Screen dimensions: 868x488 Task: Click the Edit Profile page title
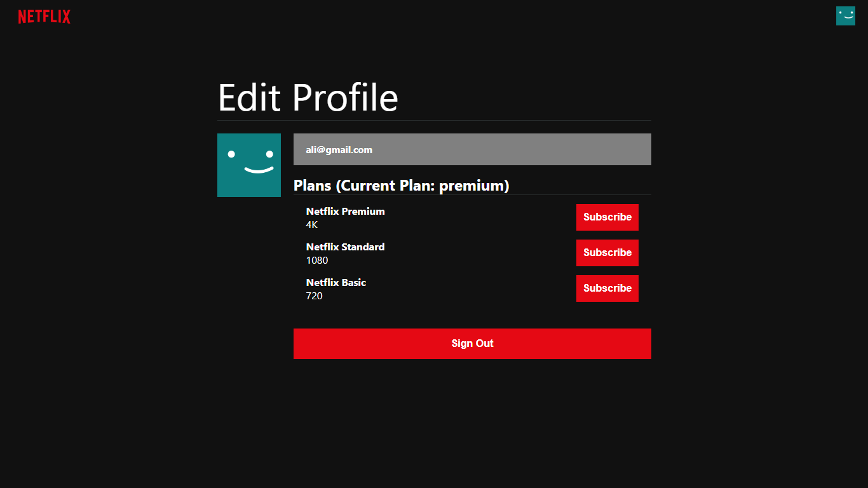pyautogui.click(x=308, y=97)
